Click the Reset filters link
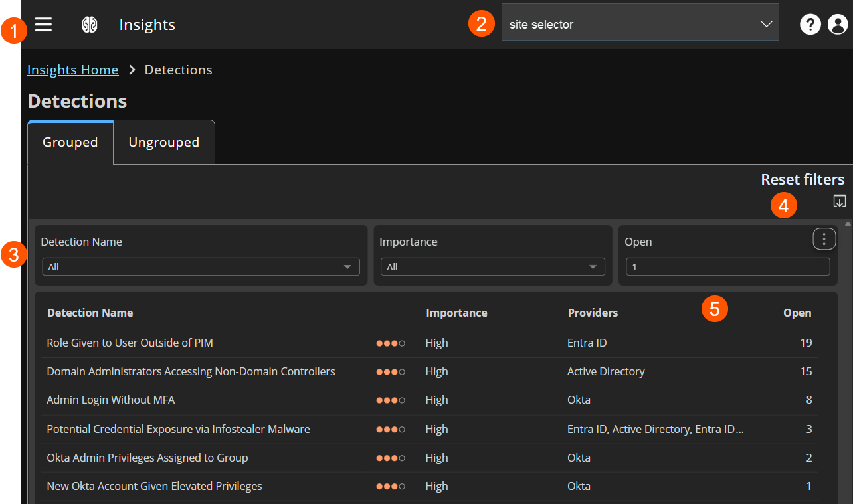 [x=803, y=179]
